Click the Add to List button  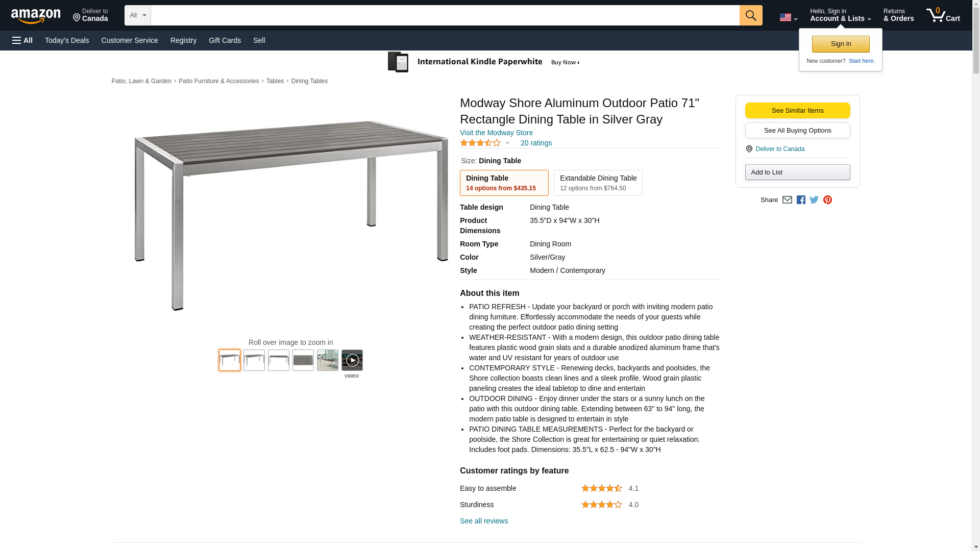tap(797, 172)
